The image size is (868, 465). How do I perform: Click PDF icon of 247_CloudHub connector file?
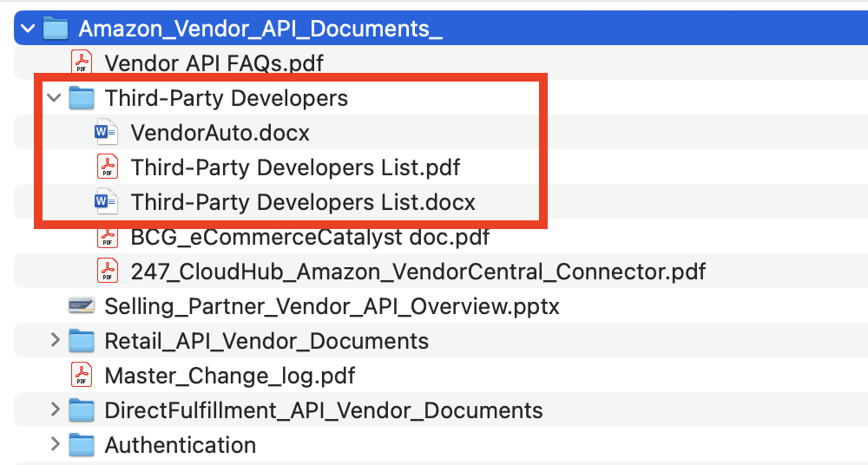point(108,271)
